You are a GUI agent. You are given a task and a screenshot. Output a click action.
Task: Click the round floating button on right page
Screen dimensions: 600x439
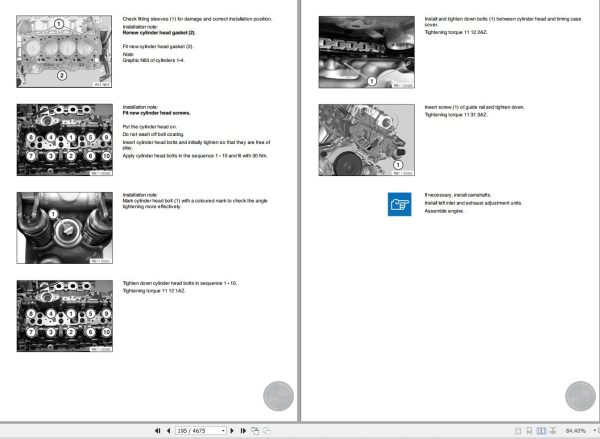580,396
